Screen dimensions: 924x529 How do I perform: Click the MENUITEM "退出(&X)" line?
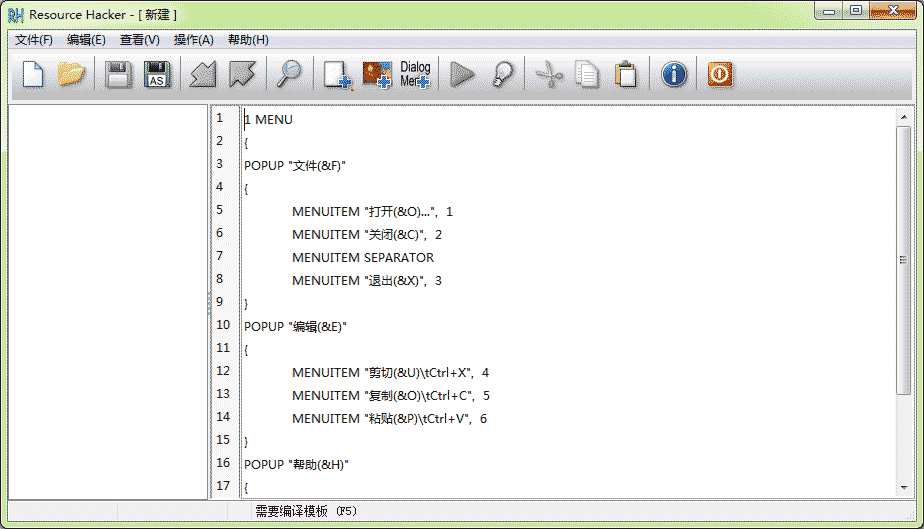click(x=367, y=281)
